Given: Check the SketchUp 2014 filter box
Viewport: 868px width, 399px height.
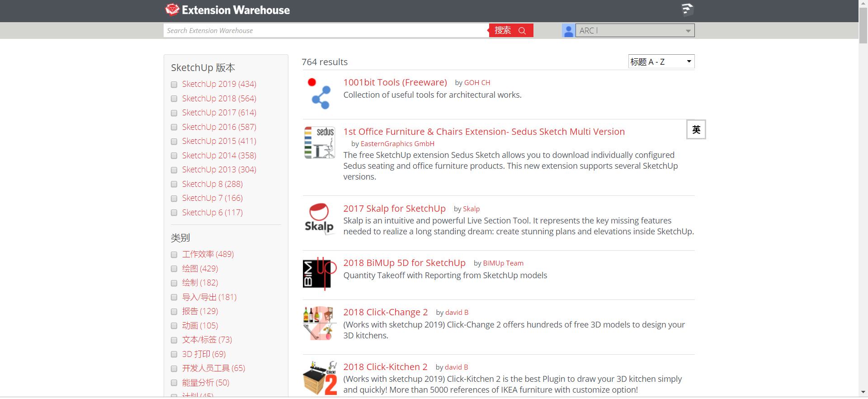Looking at the screenshot, I should click(x=174, y=156).
